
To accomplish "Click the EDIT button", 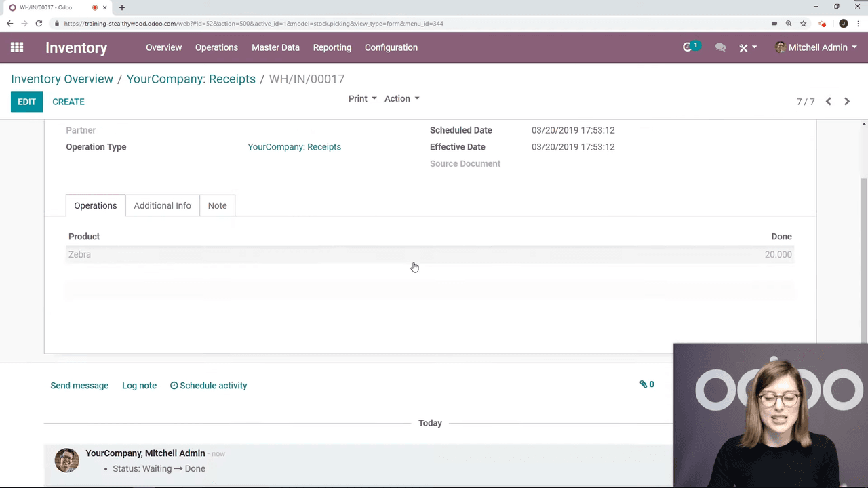I will pos(26,102).
